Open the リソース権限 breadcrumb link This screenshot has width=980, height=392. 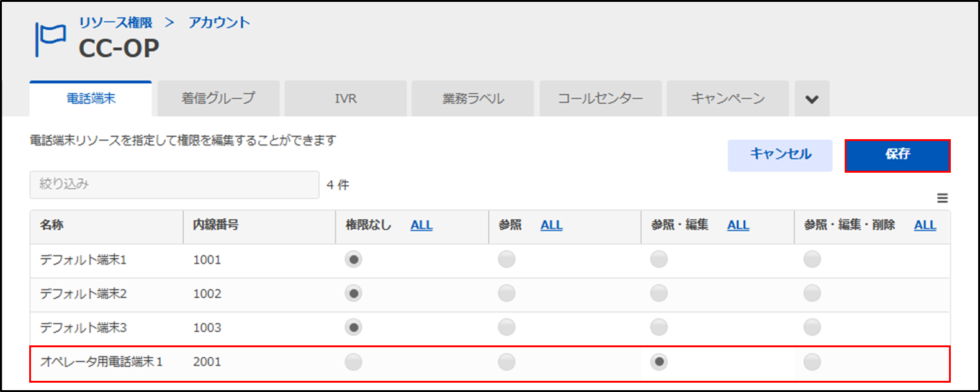(x=115, y=22)
